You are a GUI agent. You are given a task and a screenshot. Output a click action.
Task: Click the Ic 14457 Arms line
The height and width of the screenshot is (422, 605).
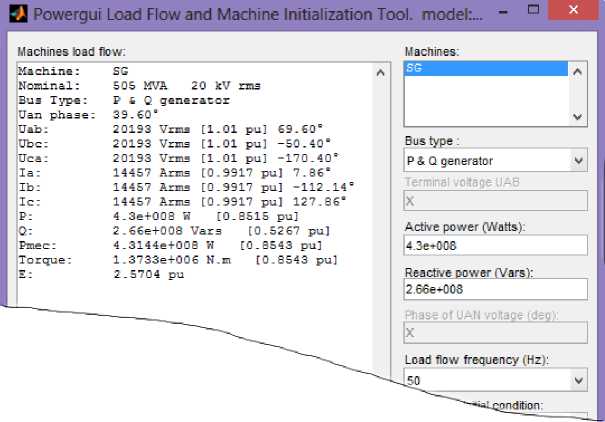pyautogui.click(x=182, y=202)
